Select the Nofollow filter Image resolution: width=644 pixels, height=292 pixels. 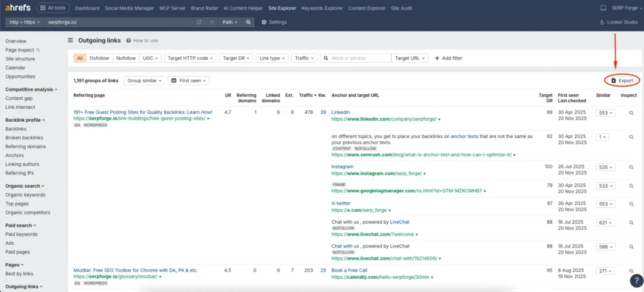(126, 58)
